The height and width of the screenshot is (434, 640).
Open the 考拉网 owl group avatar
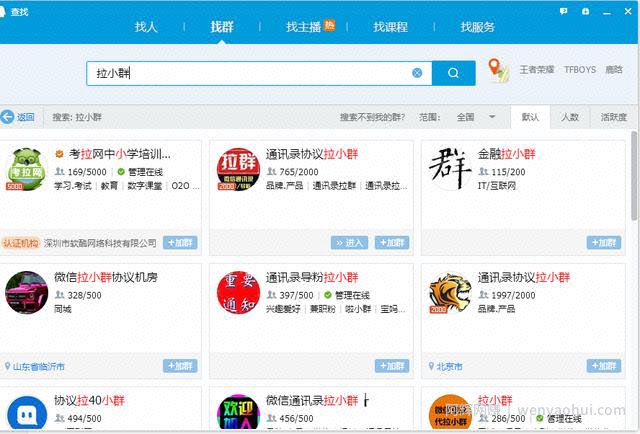(26, 169)
